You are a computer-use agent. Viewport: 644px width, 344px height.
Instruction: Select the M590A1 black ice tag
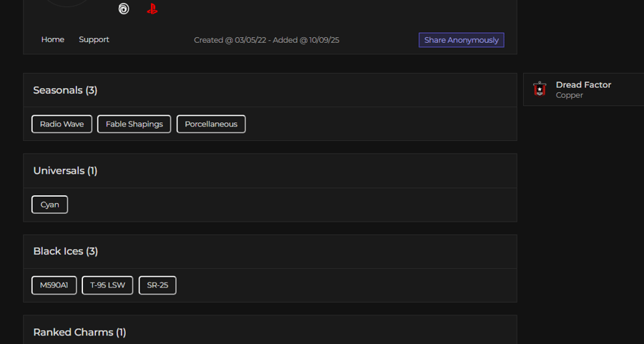pos(54,285)
